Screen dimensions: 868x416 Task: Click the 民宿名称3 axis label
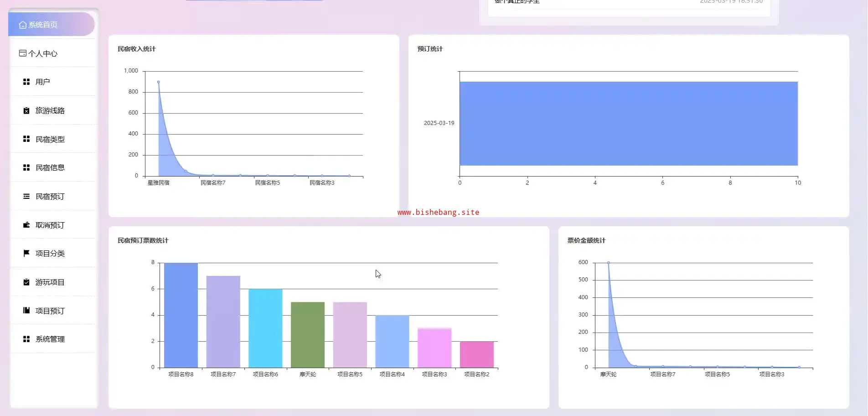(x=322, y=183)
